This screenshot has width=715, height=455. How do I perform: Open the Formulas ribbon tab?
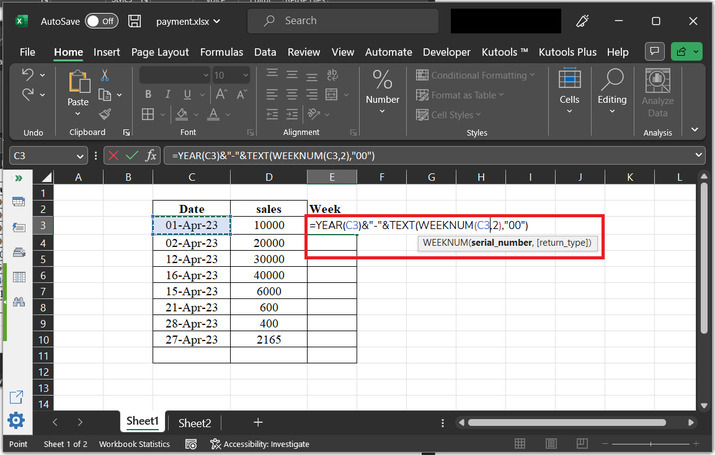point(221,52)
